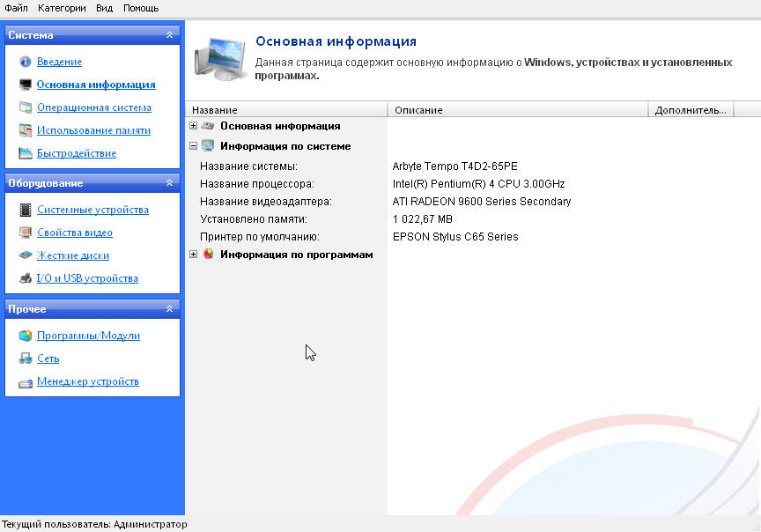Click the value ATI RADEON 9600 Series Secondary
This screenshot has height=532, width=761.
click(x=482, y=202)
